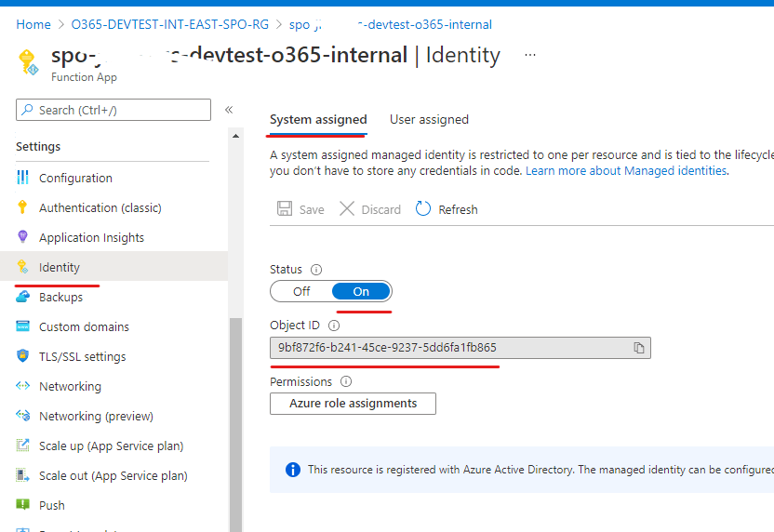
Task: Open Learn more about Managed identities link
Action: click(x=626, y=171)
